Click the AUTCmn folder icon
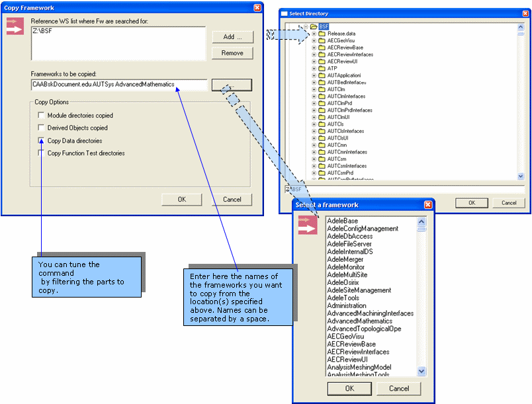Image resolution: width=532 pixels, height=404 pixels. 322,145
